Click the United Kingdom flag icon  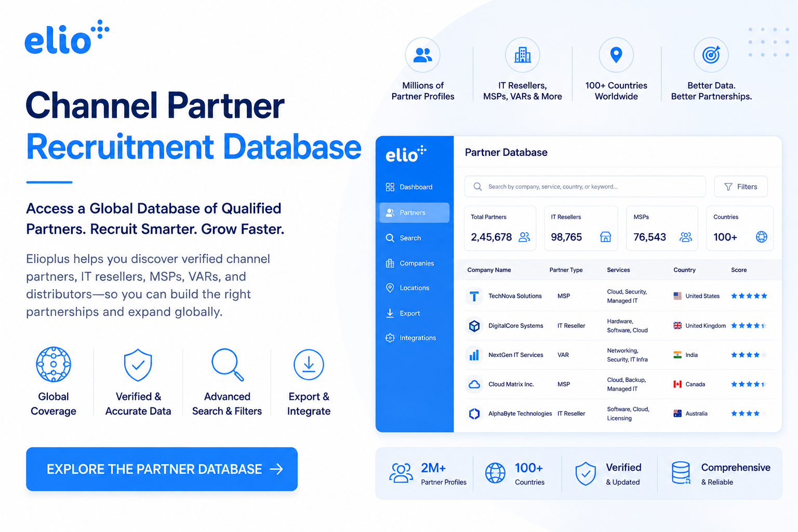(x=677, y=326)
